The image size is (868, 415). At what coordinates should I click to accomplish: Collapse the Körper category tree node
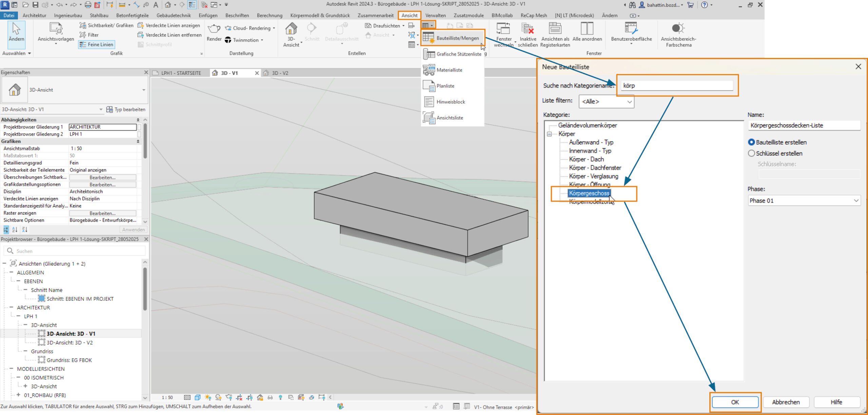point(549,134)
